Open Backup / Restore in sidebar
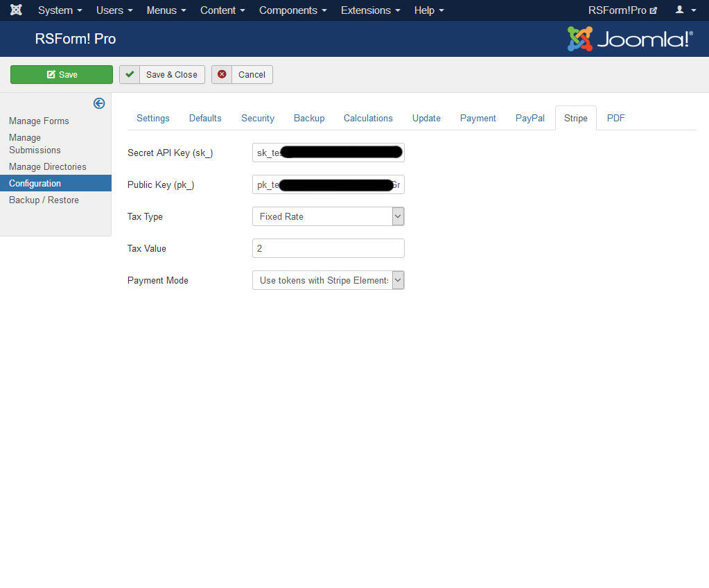Viewport: 709px width, 588px height. point(44,200)
